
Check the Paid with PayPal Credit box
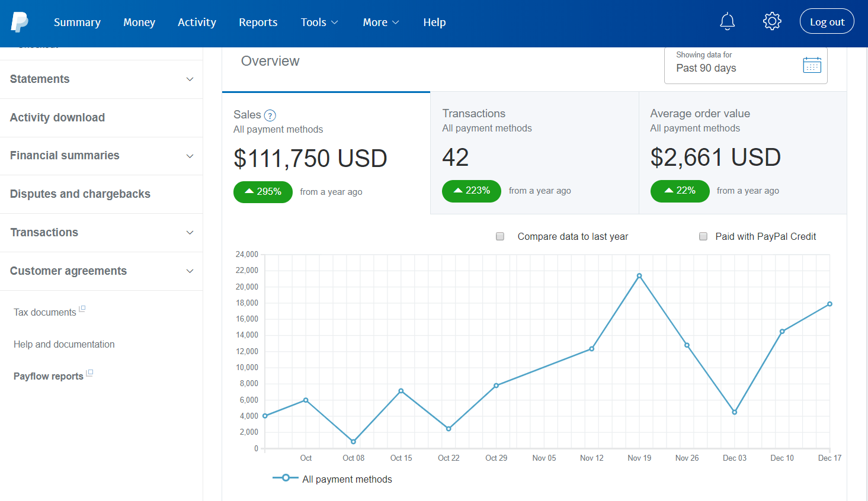[703, 236]
